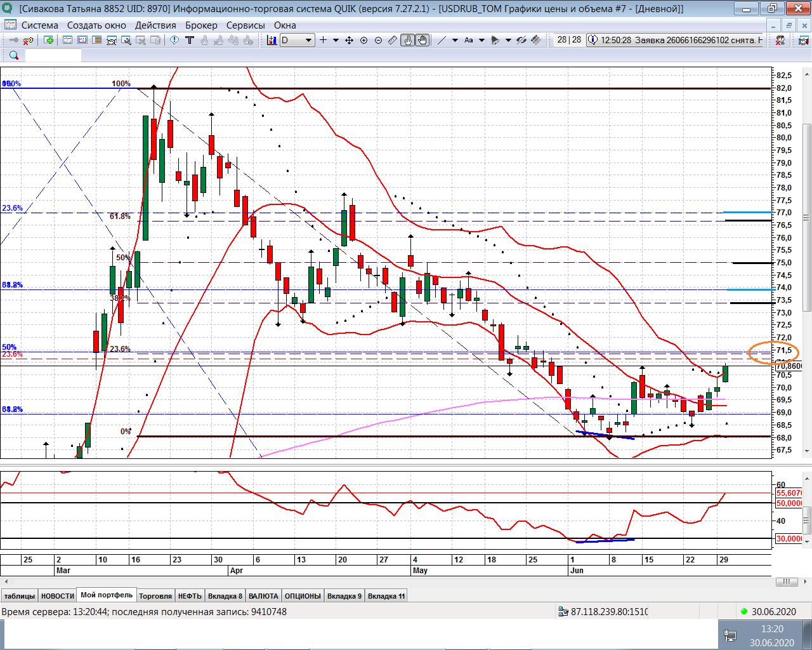812x650 pixels.
Task: Switch to the НЕФТЬ tab
Action: pos(190,596)
